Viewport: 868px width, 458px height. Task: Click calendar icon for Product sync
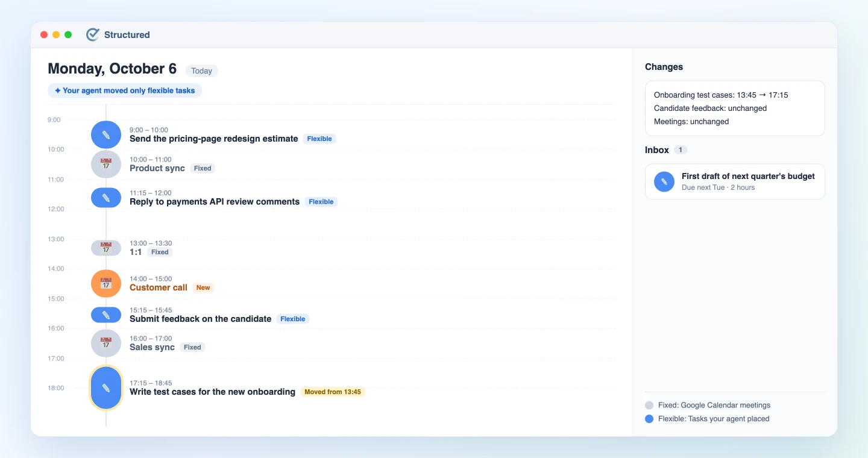[106, 164]
